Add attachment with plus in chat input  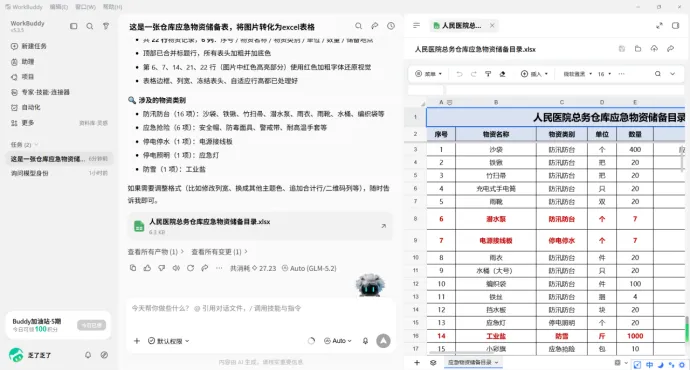click(137, 341)
